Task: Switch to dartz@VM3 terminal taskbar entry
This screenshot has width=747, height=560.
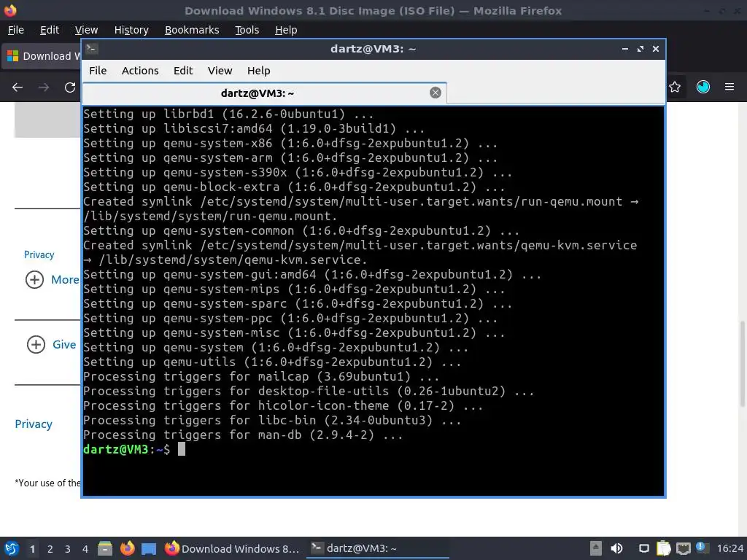Action: coord(377,548)
